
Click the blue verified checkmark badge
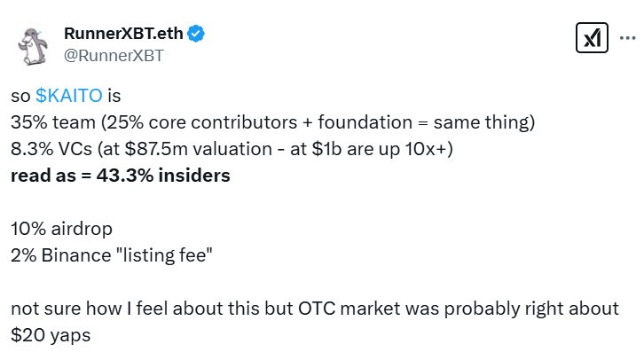[196, 34]
